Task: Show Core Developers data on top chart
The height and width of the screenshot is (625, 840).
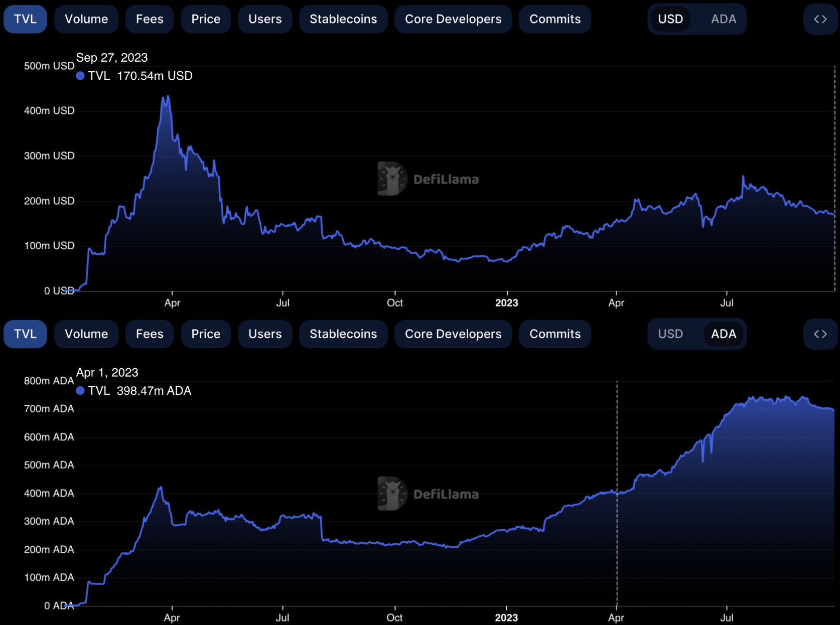Action: pos(453,19)
